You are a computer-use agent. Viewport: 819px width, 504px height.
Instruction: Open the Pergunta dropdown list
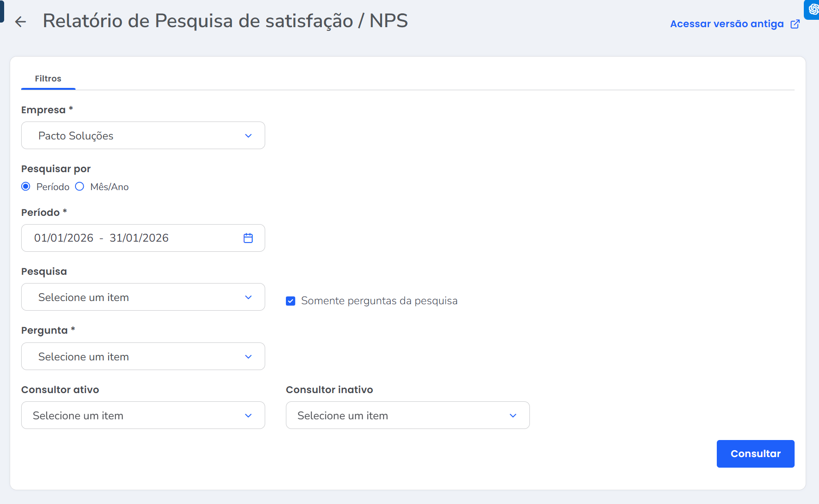point(143,357)
